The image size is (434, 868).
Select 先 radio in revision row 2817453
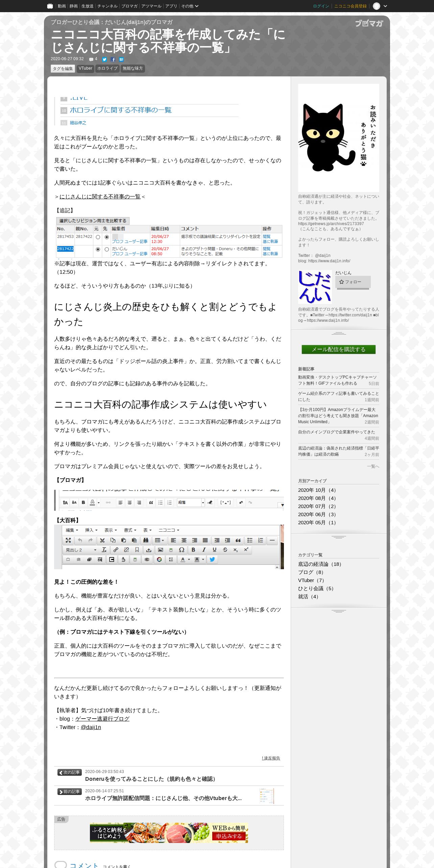coord(107,237)
